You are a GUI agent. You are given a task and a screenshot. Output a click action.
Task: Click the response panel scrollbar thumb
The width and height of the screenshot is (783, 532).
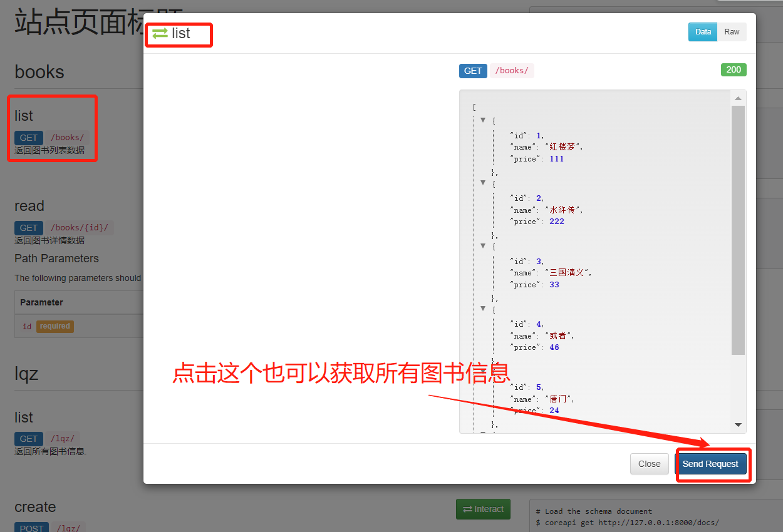point(738,230)
